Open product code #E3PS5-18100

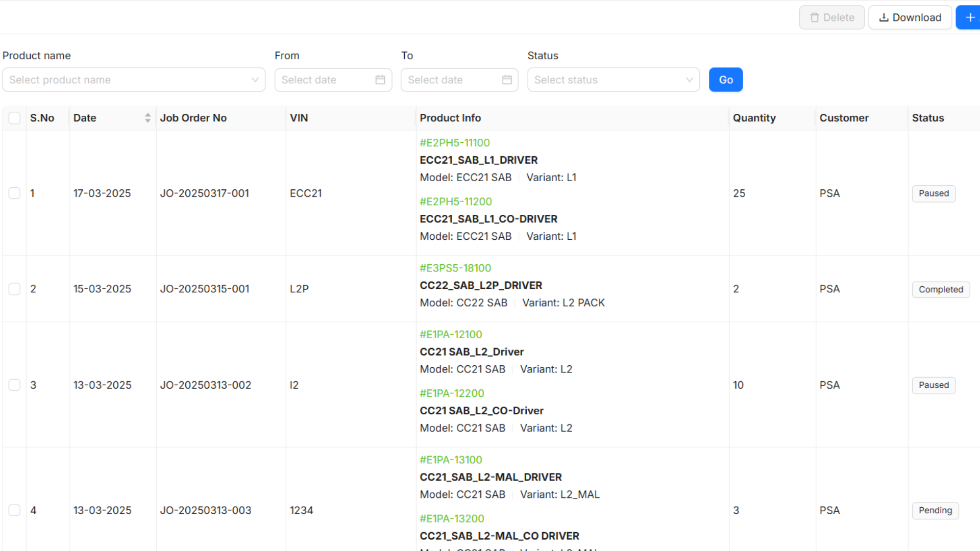455,268
